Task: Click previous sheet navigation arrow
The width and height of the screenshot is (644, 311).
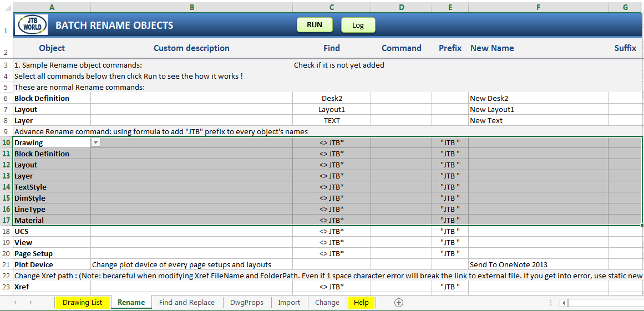Action: 16,302
